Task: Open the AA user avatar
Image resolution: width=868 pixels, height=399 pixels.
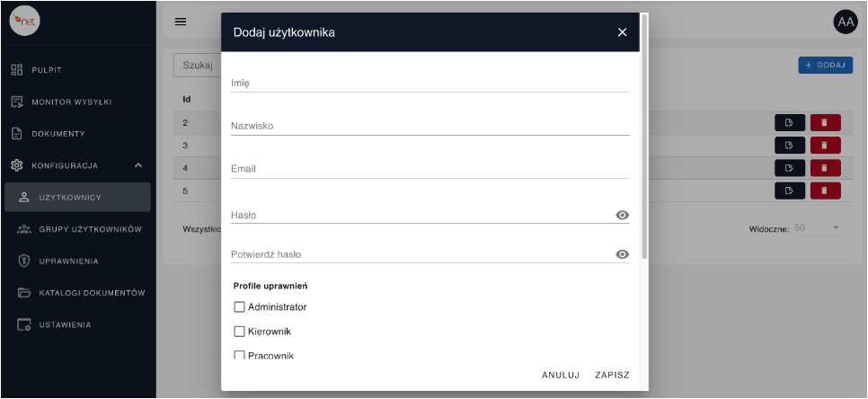Action: pyautogui.click(x=846, y=22)
